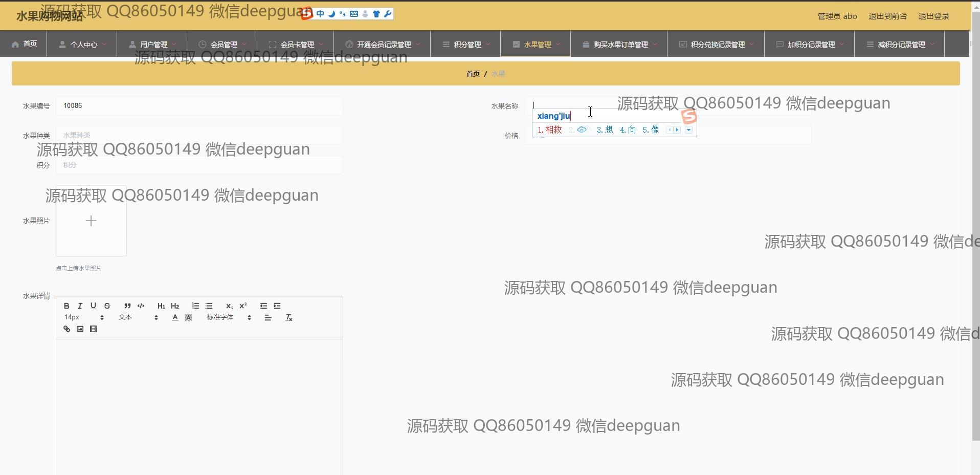Toggle bold formatting in the editor
The width and height of the screenshot is (980, 475).
pos(66,306)
